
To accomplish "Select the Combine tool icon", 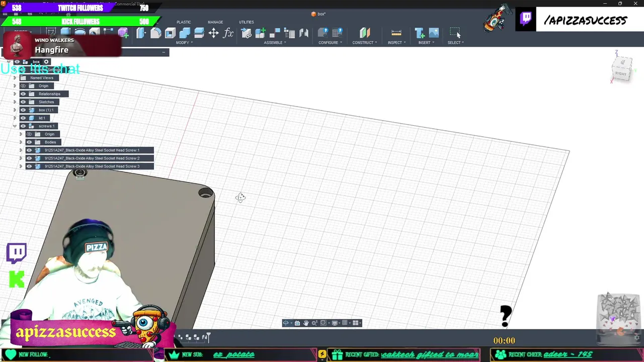I will 185,33.
